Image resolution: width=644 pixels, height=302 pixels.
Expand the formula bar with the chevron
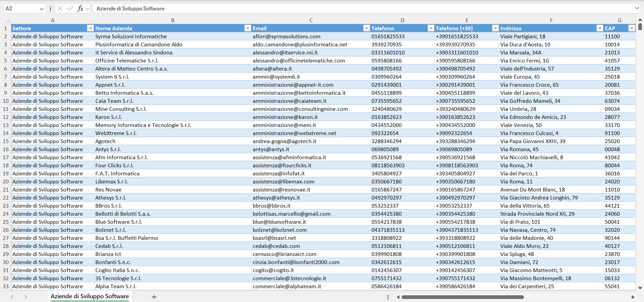(637, 8)
